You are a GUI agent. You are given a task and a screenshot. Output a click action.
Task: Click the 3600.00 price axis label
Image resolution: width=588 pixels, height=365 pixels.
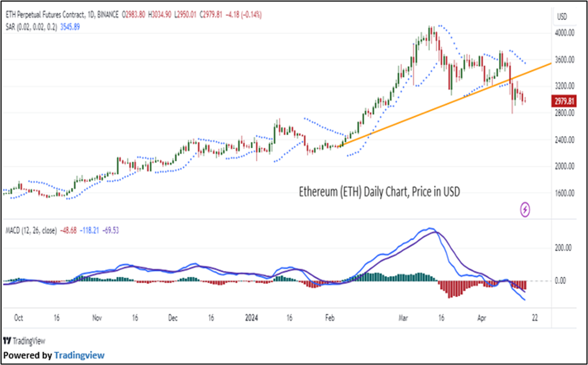pos(564,60)
